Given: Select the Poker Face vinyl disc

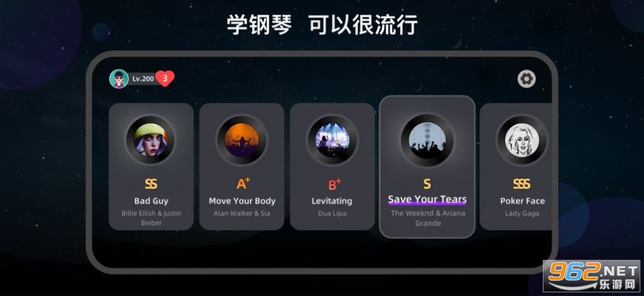Looking at the screenshot, I should [x=522, y=140].
